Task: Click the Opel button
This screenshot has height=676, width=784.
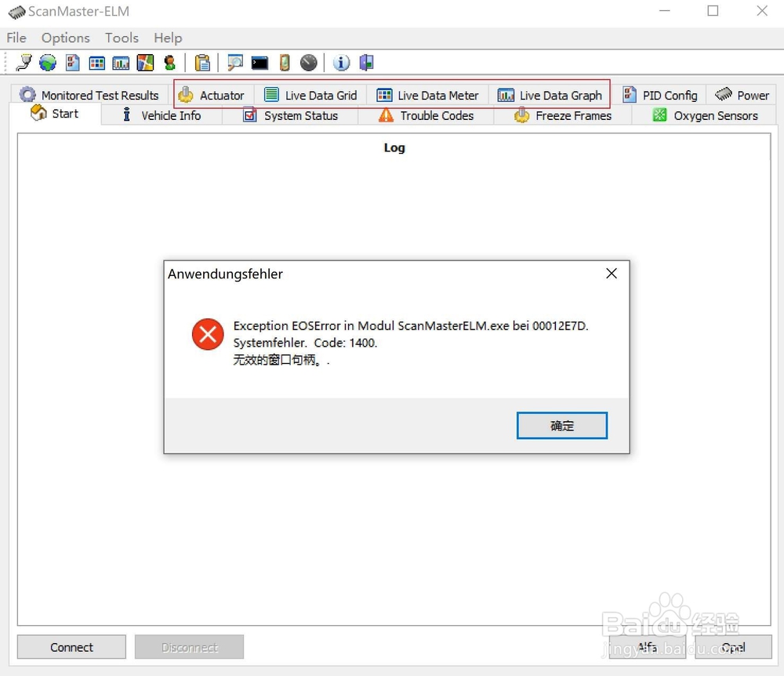Action: tap(734, 647)
